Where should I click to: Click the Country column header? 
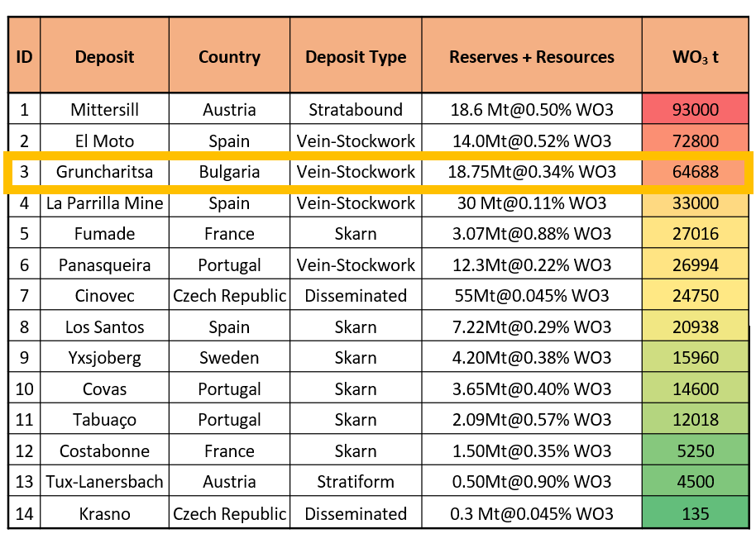229,57
